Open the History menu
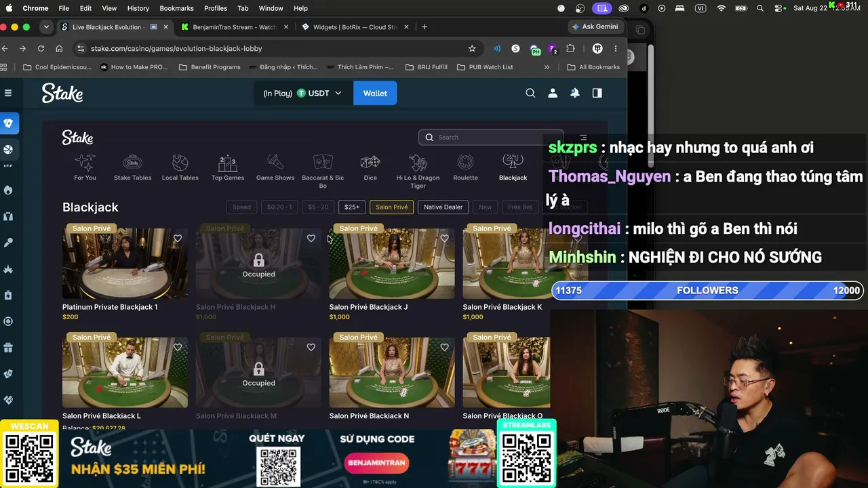868x488 pixels. [x=138, y=8]
